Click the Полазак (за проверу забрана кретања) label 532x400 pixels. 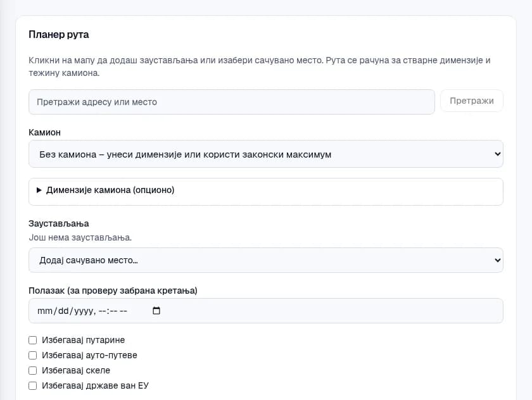[x=113, y=291]
